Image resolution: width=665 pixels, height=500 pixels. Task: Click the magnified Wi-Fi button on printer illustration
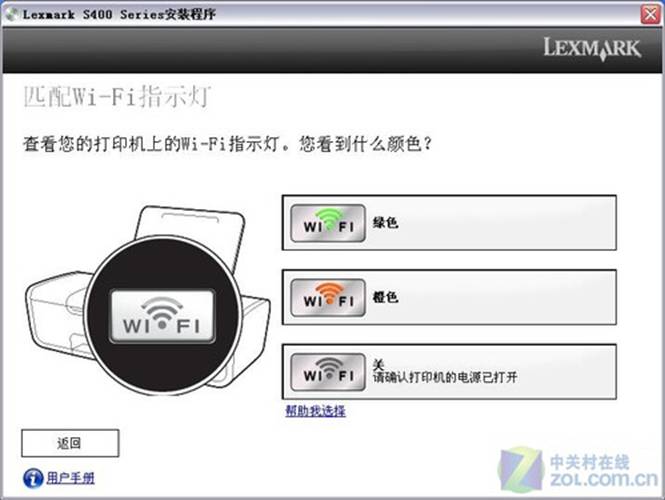point(162,316)
